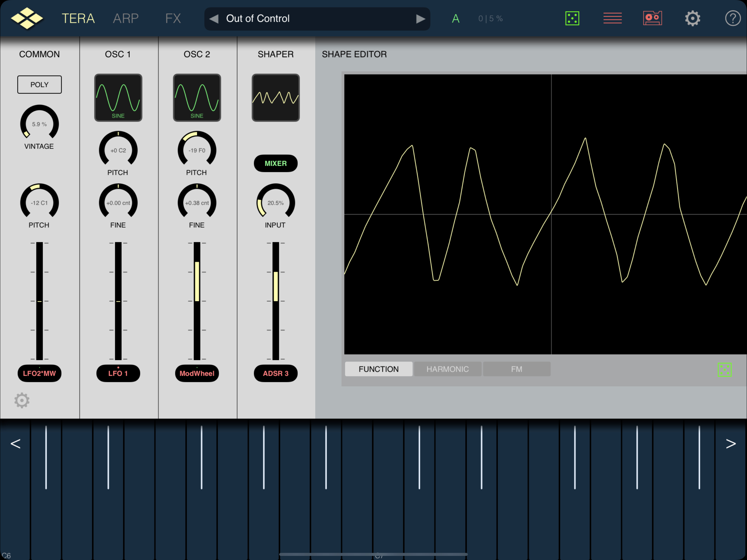Click the shape editor randomize dice icon
This screenshot has height=560, width=747.
point(724,369)
